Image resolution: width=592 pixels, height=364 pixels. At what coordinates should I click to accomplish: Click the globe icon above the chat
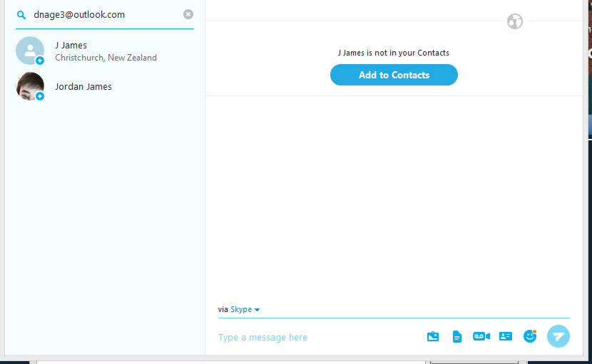(515, 21)
